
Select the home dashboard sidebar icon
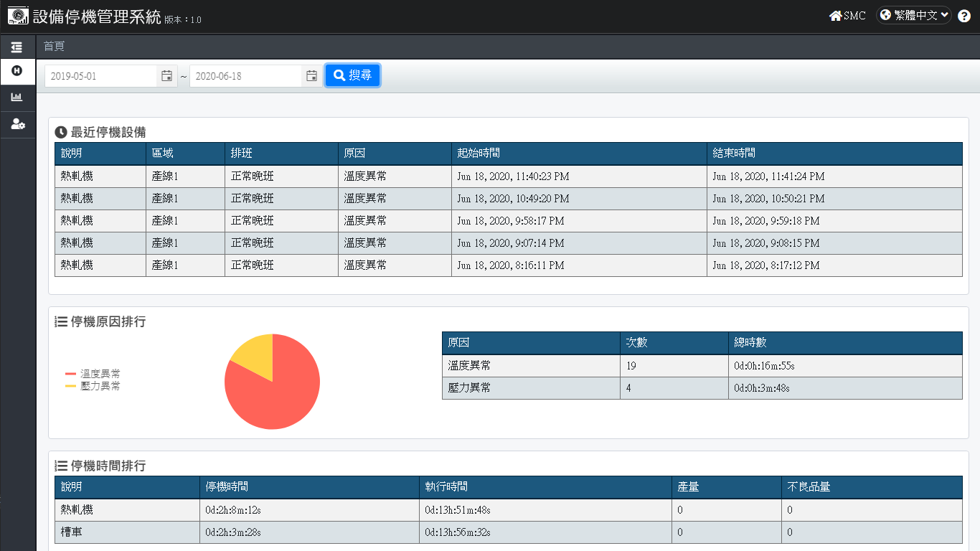click(17, 70)
